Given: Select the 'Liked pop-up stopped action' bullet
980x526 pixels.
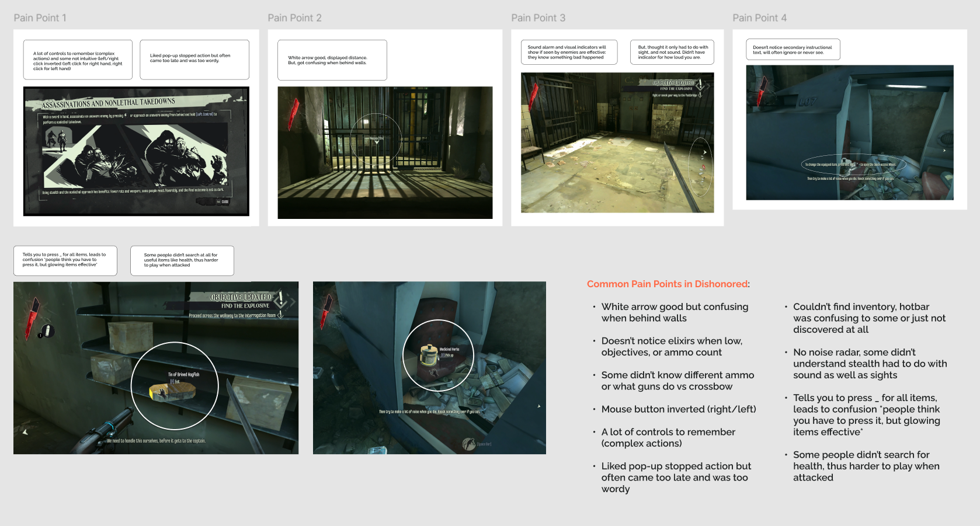Looking at the screenshot, I should [x=676, y=478].
